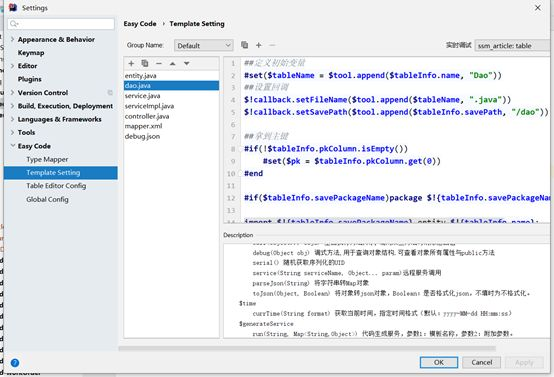This screenshot has height=377, width=554.
Task: Expand the Tools section
Action: [12, 132]
